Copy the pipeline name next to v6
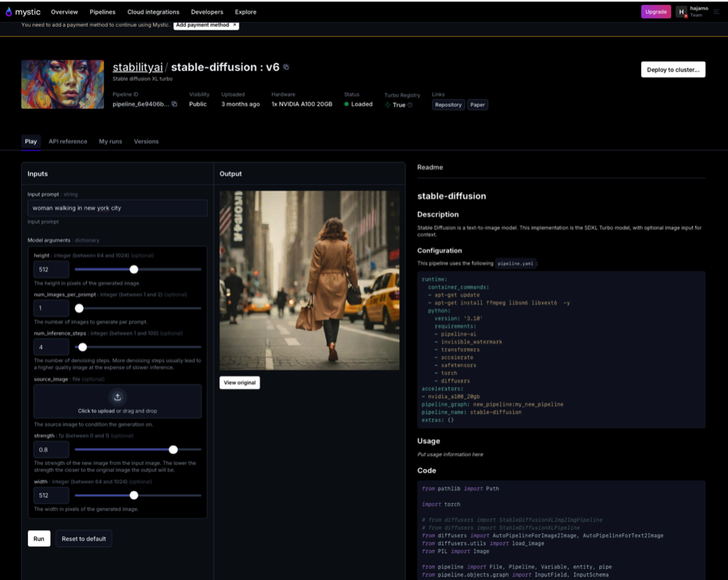Screen dimensions: 728x580 286,67
